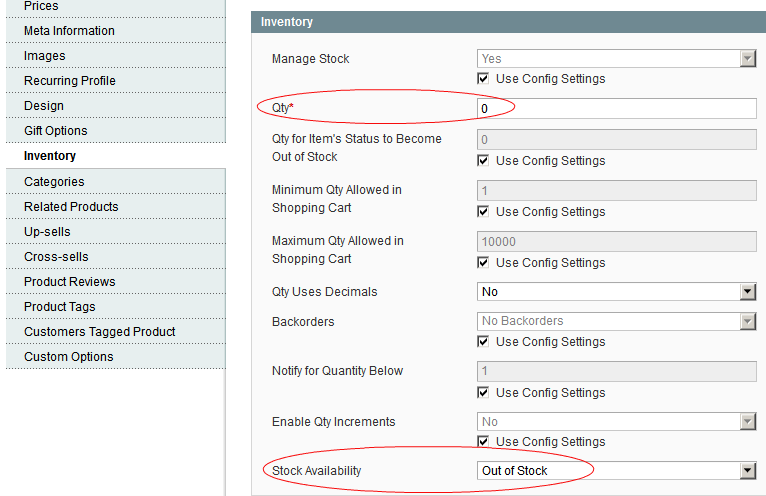Open the Meta Information tab
This screenshot has height=496, width=766.
coord(116,31)
